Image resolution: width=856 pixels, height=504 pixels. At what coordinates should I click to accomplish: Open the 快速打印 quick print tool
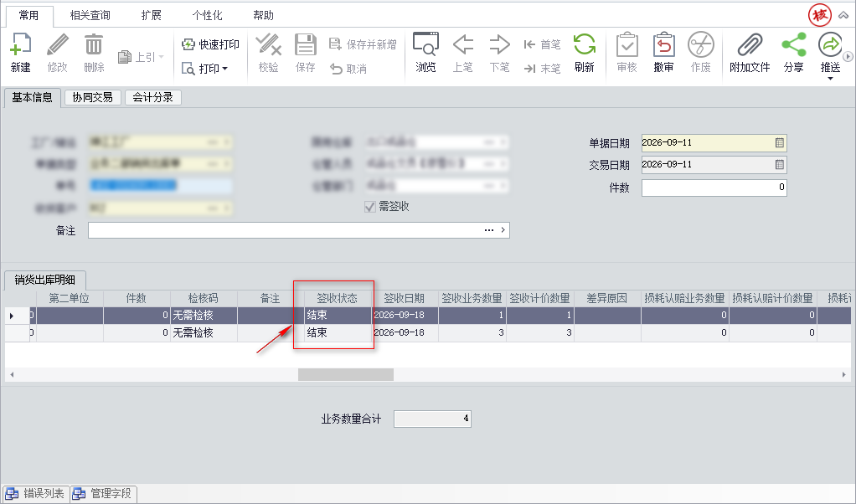click(x=210, y=44)
